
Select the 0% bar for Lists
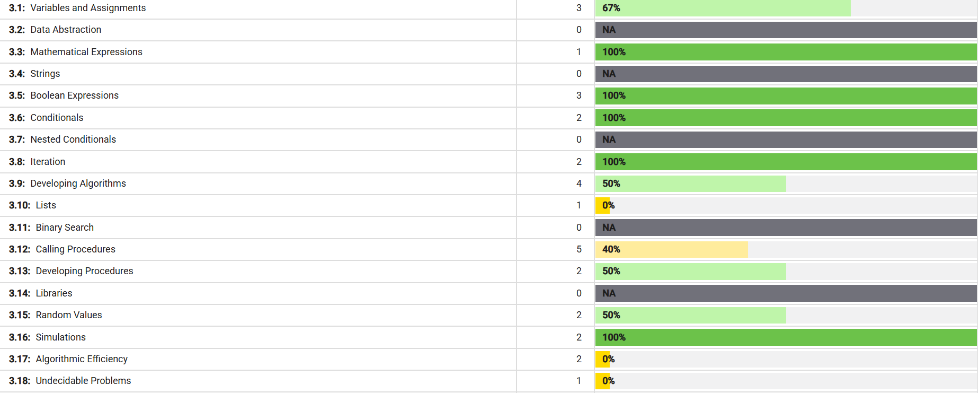pos(603,205)
